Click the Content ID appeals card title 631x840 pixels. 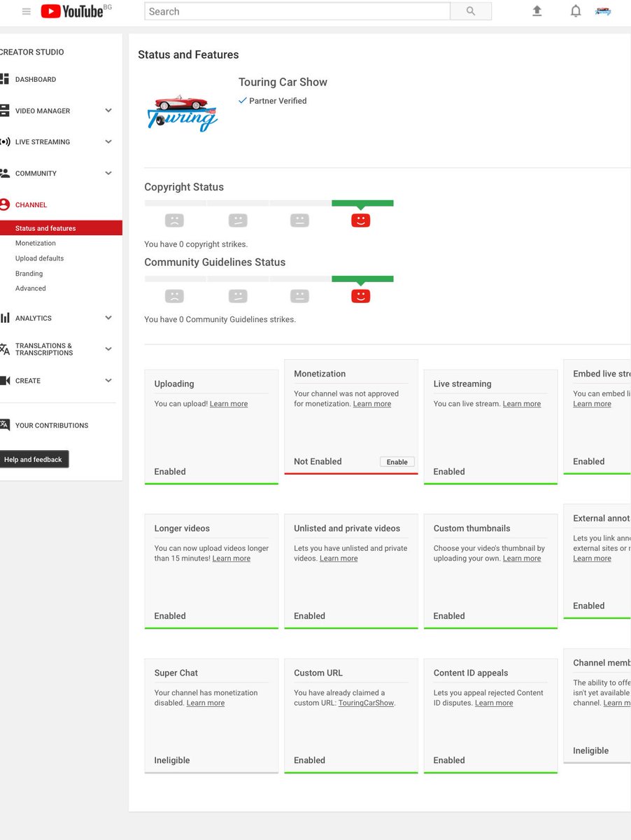click(x=471, y=673)
